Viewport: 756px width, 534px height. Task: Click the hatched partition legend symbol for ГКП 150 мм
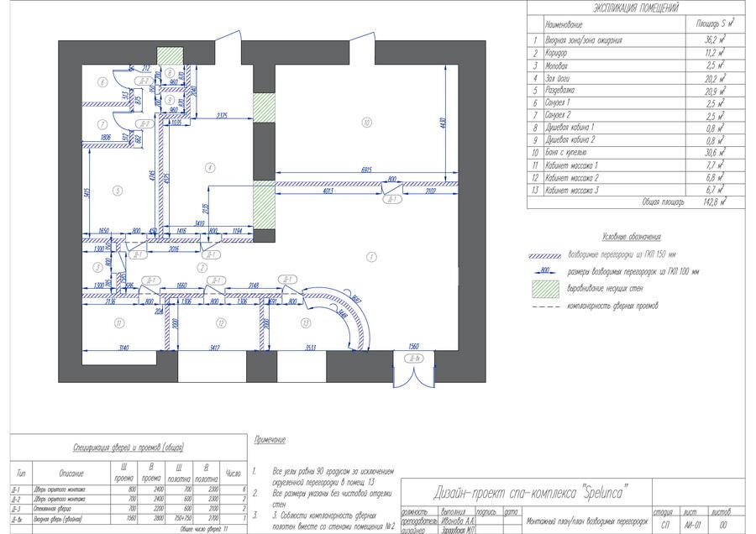545,255
